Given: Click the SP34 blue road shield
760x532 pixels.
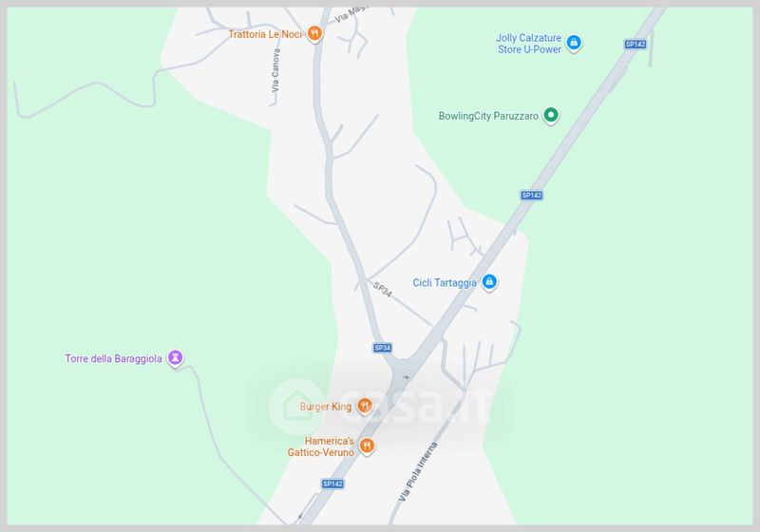Looking at the screenshot, I should (x=383, y=348).
